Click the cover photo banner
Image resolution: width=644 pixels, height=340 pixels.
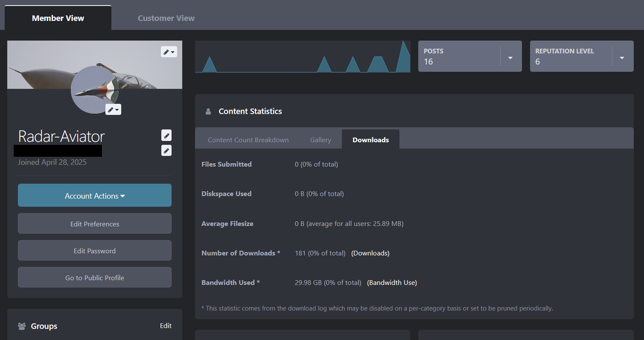[x=94, y=64]
